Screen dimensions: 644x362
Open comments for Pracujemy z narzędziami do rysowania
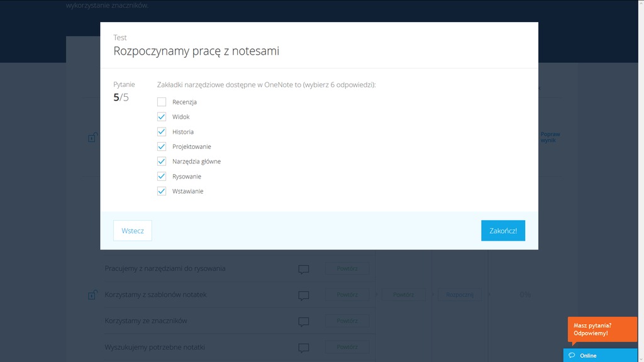[x=304, y=269]
